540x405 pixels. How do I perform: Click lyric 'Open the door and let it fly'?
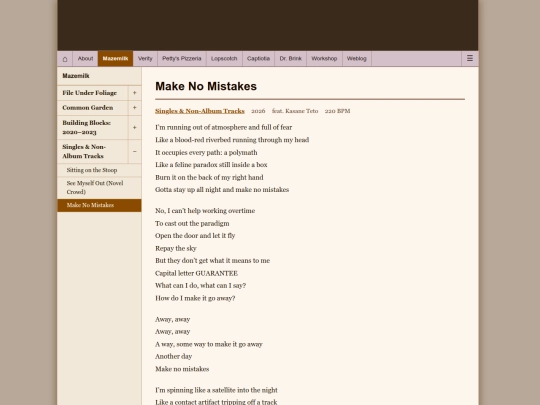(x=195, y=236)
